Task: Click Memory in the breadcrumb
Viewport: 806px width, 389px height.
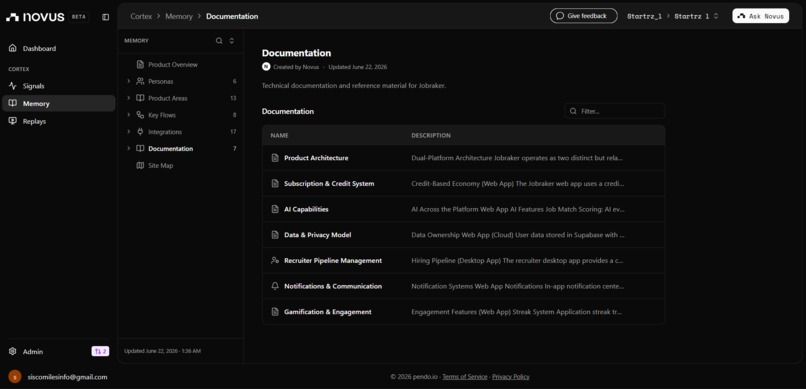Action: click(179, 16)
